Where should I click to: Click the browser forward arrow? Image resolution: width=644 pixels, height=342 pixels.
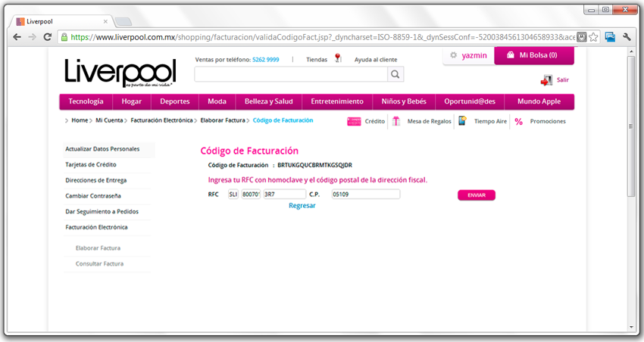(x=32, y=37)
